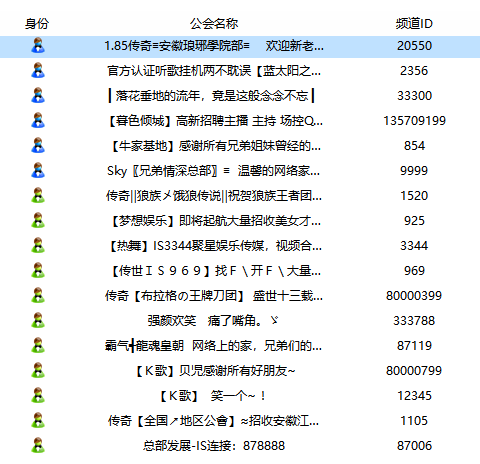480x464 pixels.
Task: Click blue user icon for channel 33300
Action: pyautogui.click(x=38, y=96)
